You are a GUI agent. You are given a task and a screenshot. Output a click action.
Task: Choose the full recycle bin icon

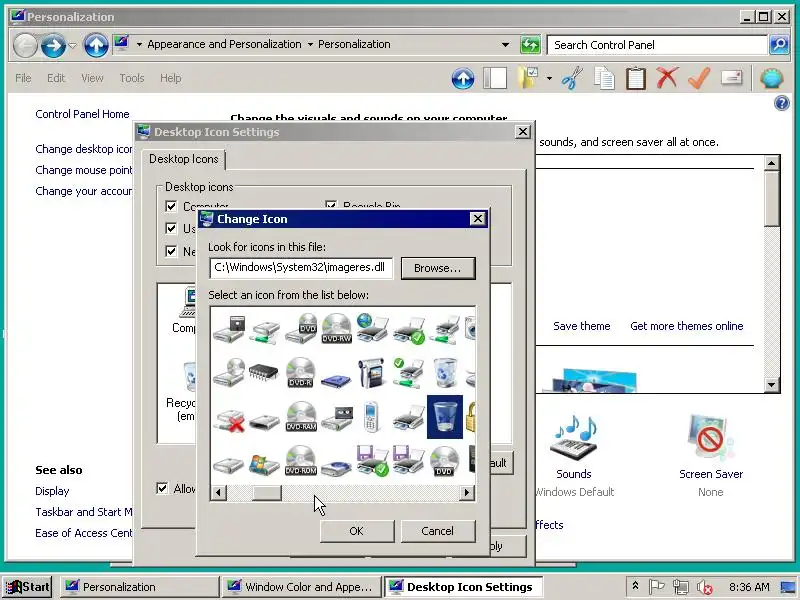(445, 372)
